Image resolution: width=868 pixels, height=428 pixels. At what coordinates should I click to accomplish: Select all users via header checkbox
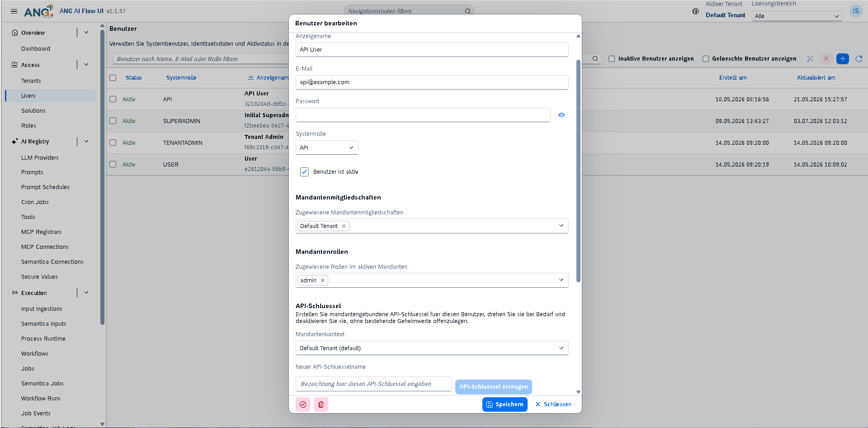point(113,78)
